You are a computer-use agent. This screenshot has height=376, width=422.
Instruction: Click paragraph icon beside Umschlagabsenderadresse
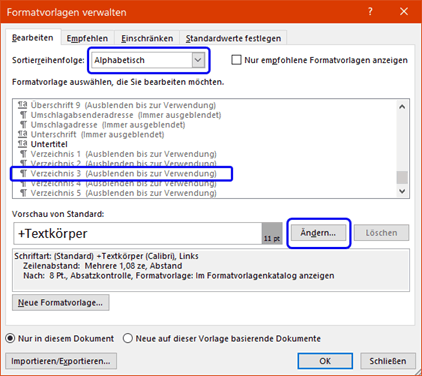pyautogui.click(x=23, y=115)
